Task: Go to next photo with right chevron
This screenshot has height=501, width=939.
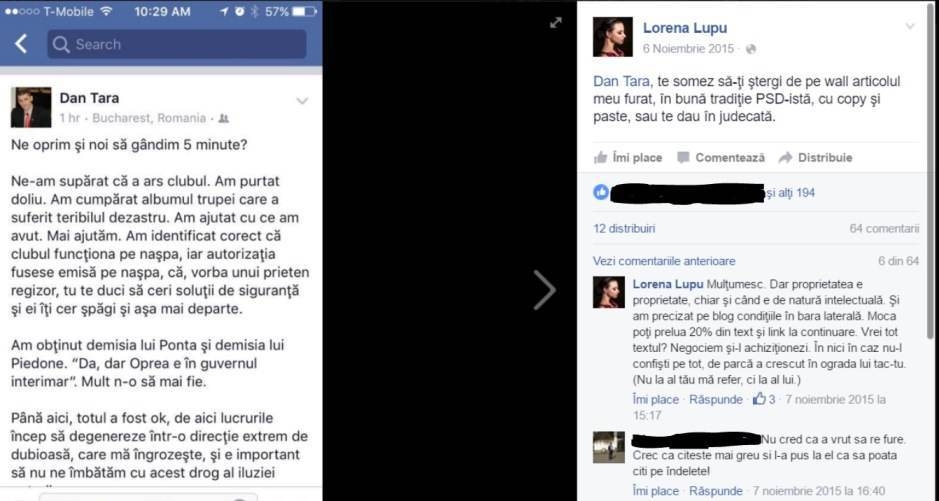Action: pos(544,290)
